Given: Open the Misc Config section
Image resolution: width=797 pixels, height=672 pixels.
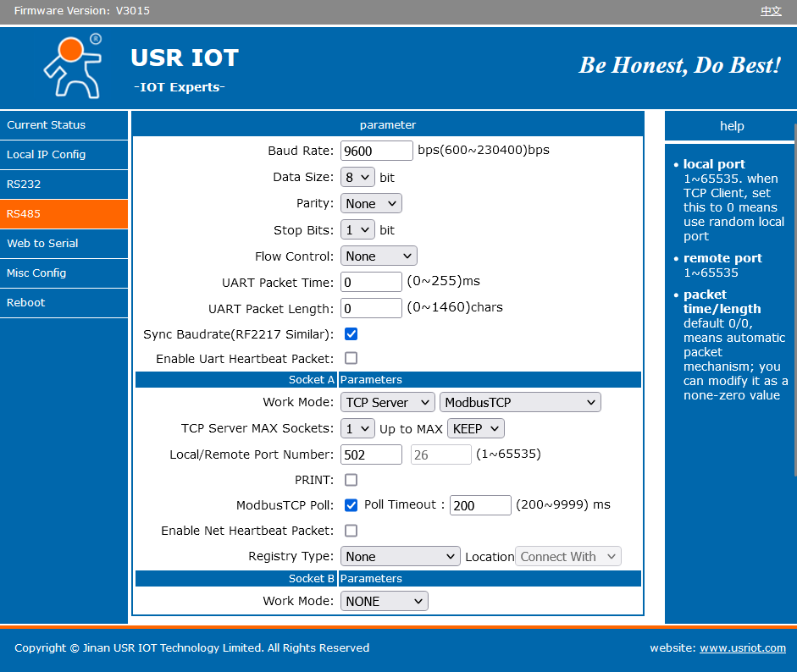Looking at the screenshot, I should 36,273.
